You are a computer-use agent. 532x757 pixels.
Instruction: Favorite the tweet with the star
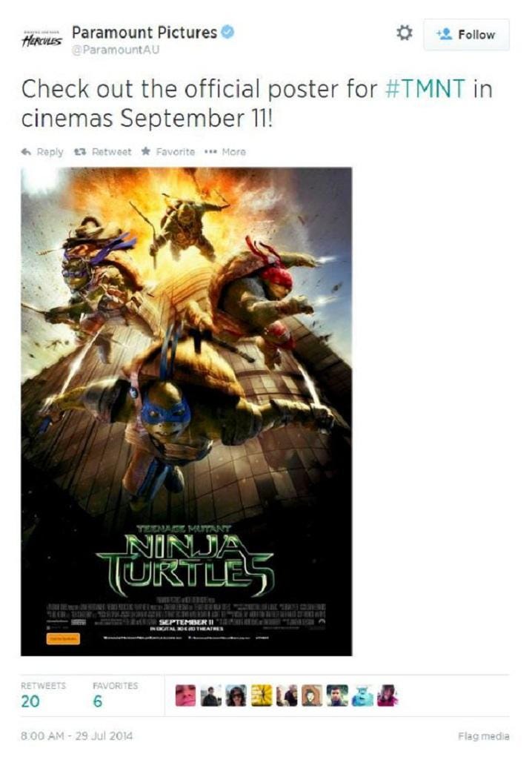(168, 152)
